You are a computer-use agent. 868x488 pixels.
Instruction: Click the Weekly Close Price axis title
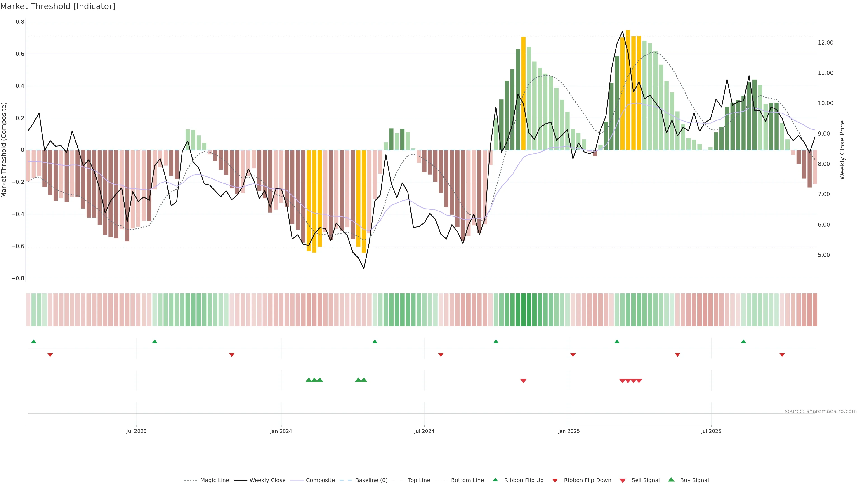click(842, 150)
